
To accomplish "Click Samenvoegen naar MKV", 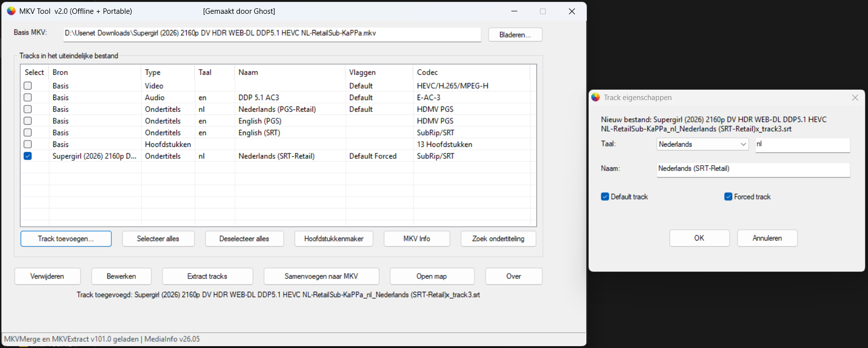I will pos(321,276).
